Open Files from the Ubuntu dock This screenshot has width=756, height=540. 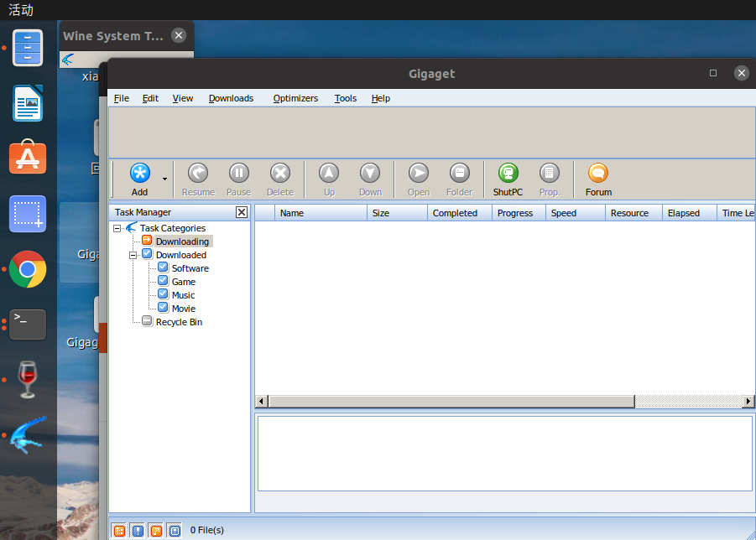click(28, 48)
